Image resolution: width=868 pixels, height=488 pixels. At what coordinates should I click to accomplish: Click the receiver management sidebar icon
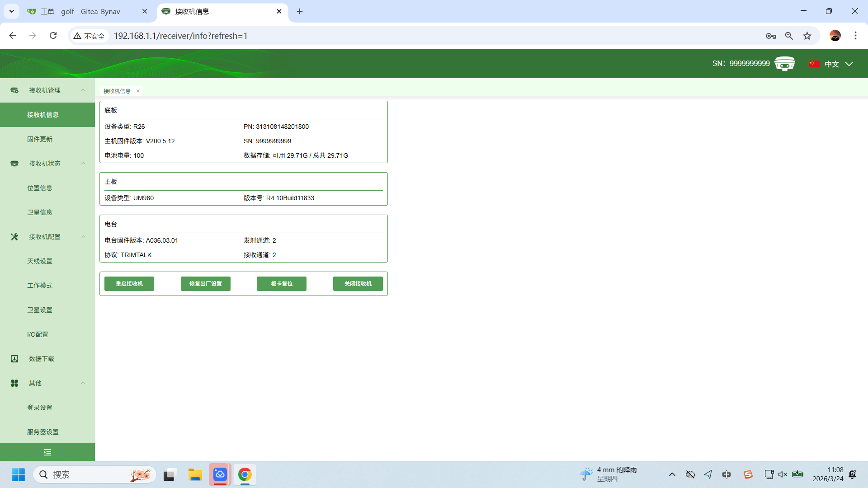[14, 90]
